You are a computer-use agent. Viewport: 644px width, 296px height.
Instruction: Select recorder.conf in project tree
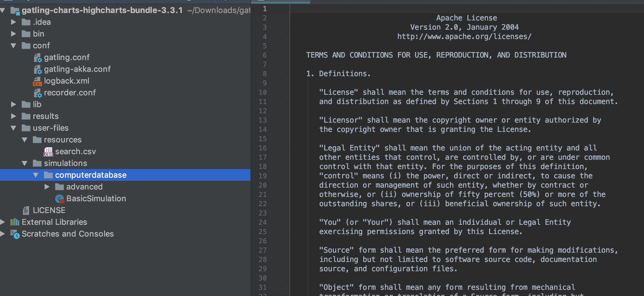pyautogui.click(x=70, y=93)
